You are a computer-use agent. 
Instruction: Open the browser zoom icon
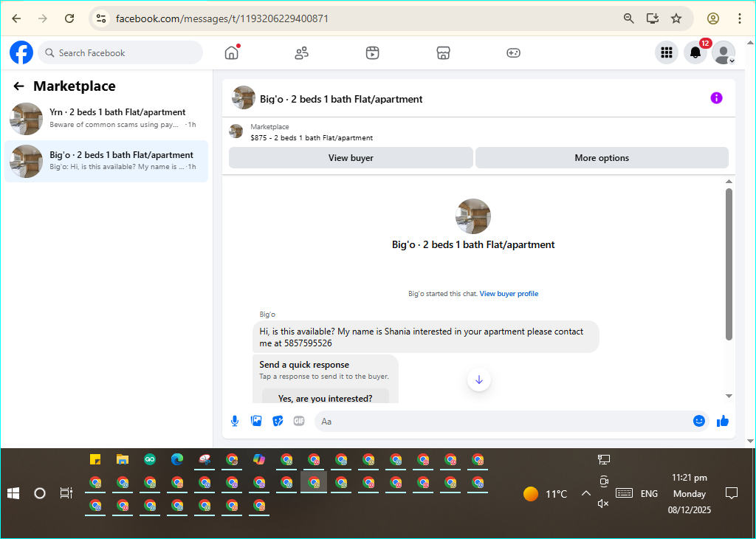click(628, 18)
